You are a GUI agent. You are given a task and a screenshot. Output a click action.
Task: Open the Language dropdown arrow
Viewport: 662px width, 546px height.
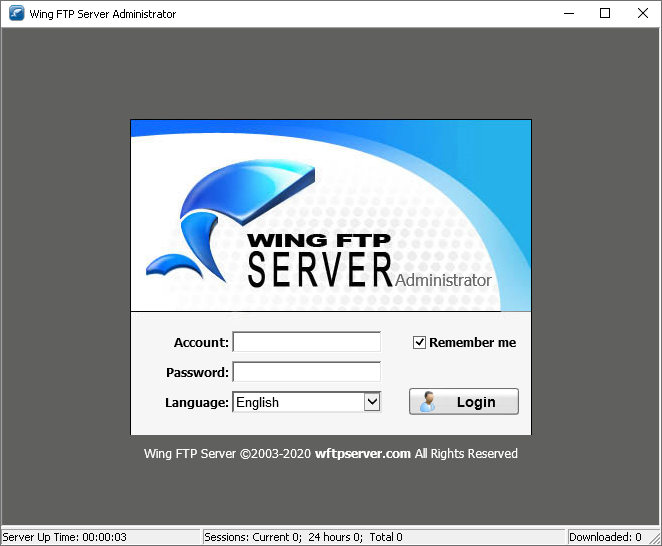tap(372, 402)
